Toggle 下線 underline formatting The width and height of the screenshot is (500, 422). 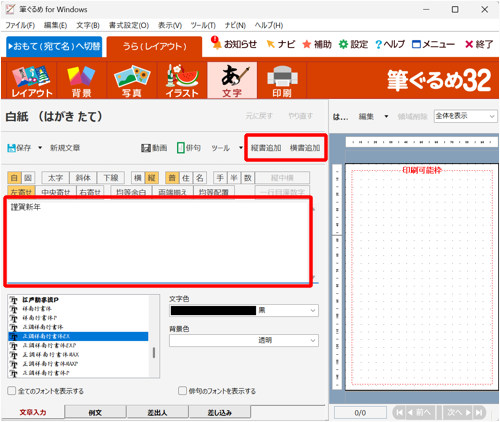(x=111, y=178)
